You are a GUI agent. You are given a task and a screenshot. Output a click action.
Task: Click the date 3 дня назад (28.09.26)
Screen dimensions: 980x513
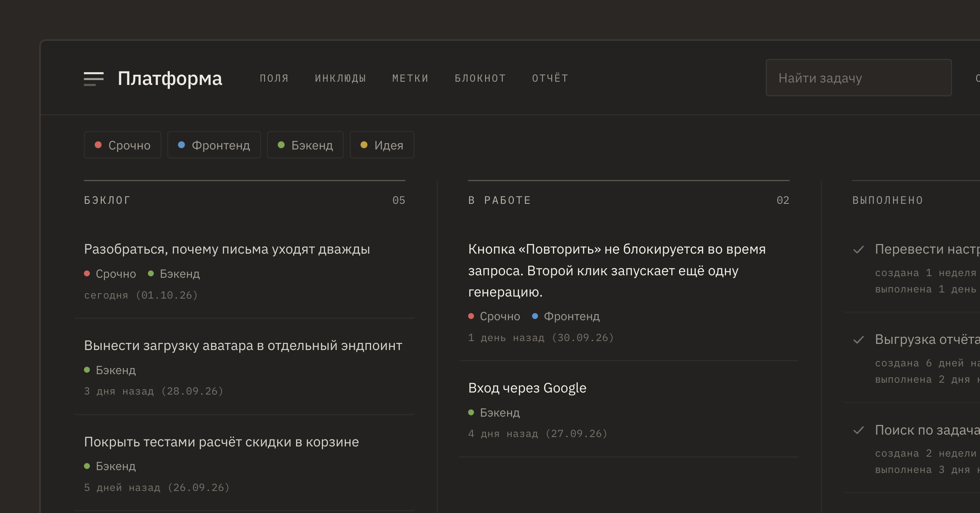click(x=154, y=391)
